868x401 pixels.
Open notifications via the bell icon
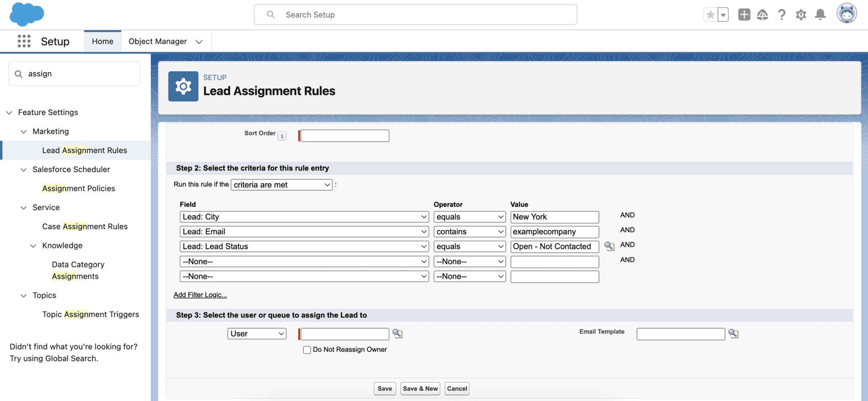click(820, 14)
